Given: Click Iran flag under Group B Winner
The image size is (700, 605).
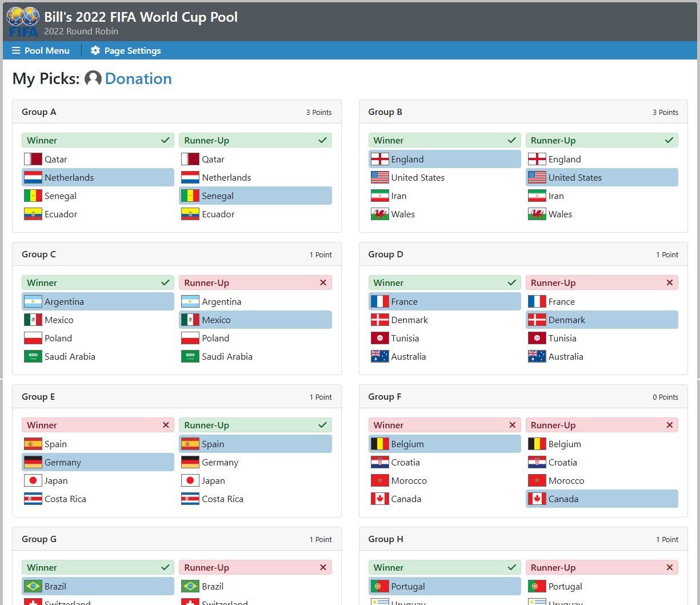Looking at the screenshot, I should (x=380, y=196).
